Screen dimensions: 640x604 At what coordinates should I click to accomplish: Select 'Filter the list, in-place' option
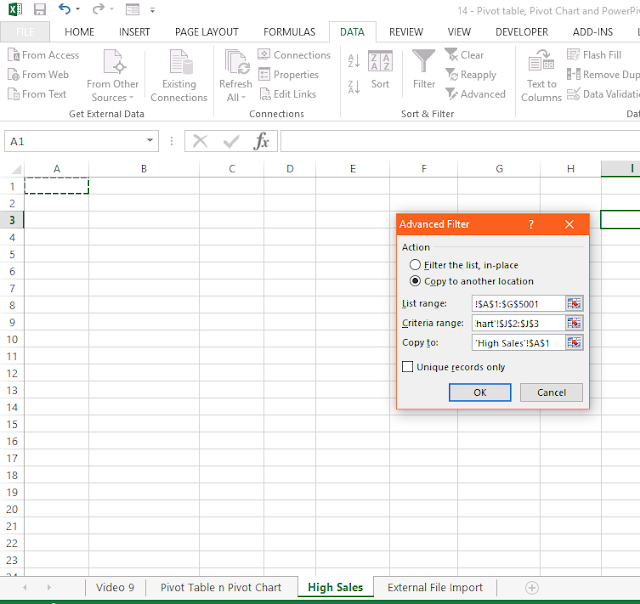click(x=464, y=265)
